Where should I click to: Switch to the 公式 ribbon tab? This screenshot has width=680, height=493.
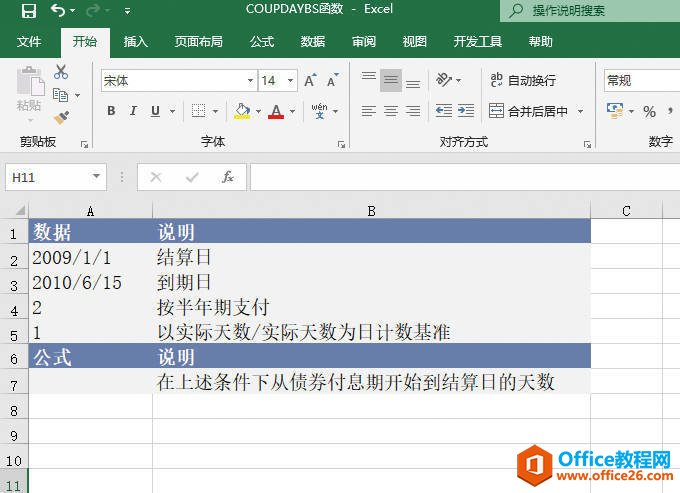[262, 42]
